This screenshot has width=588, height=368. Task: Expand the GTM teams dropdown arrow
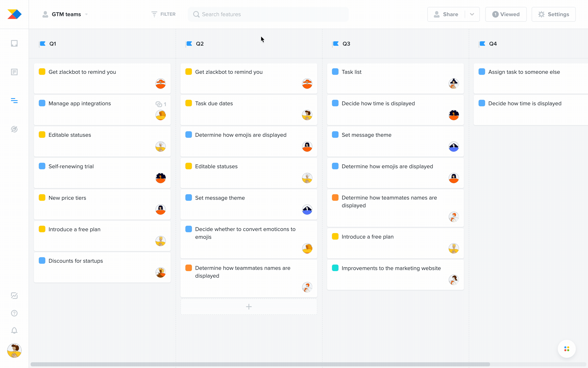[87, 14]
